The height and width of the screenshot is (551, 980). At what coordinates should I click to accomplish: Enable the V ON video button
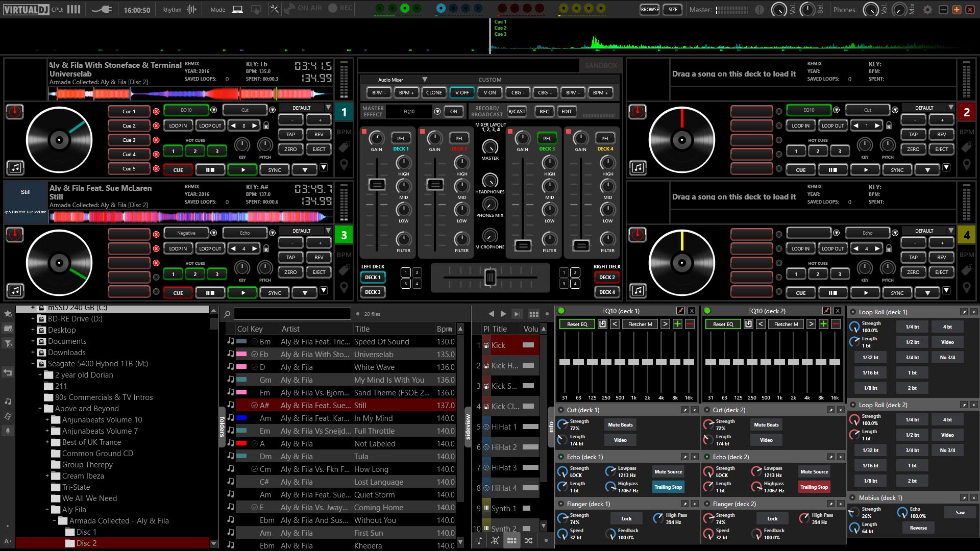click(x=489, y=92)
